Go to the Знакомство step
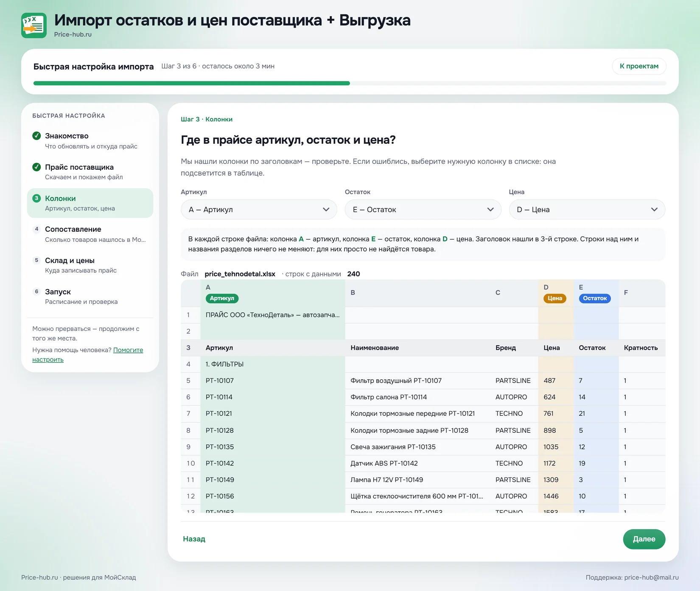This screenshot has width=700, height=591. point(90,141)
